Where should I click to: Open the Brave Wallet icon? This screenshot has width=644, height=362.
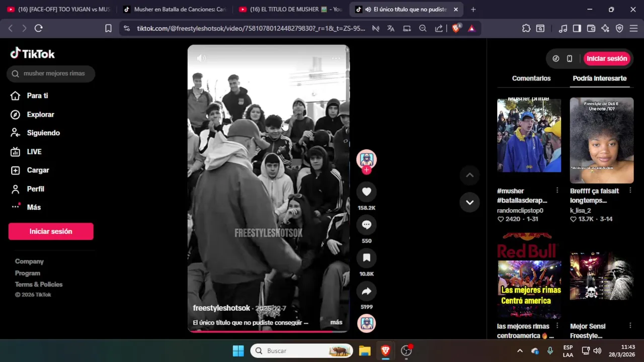click(591, 28)
